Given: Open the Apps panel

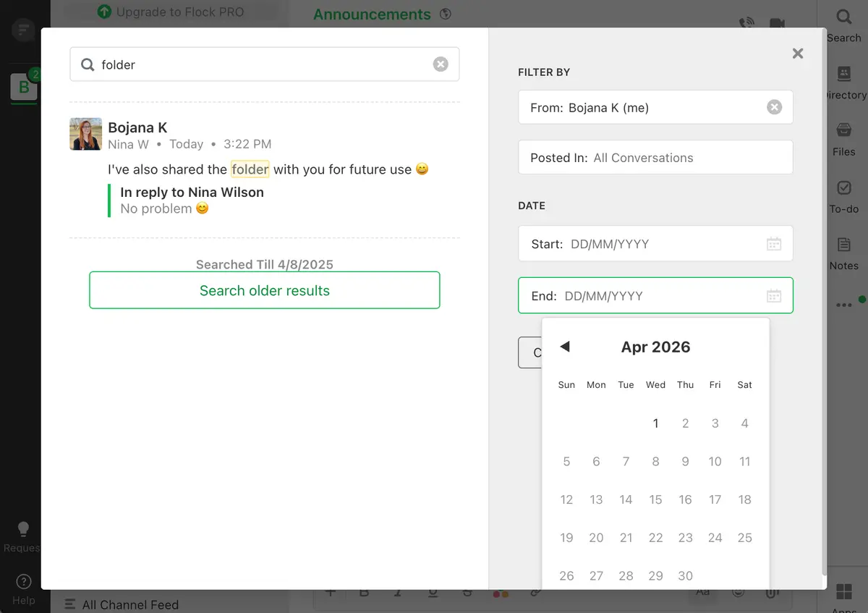Looking at the screenshot, I should pos(843,593).
